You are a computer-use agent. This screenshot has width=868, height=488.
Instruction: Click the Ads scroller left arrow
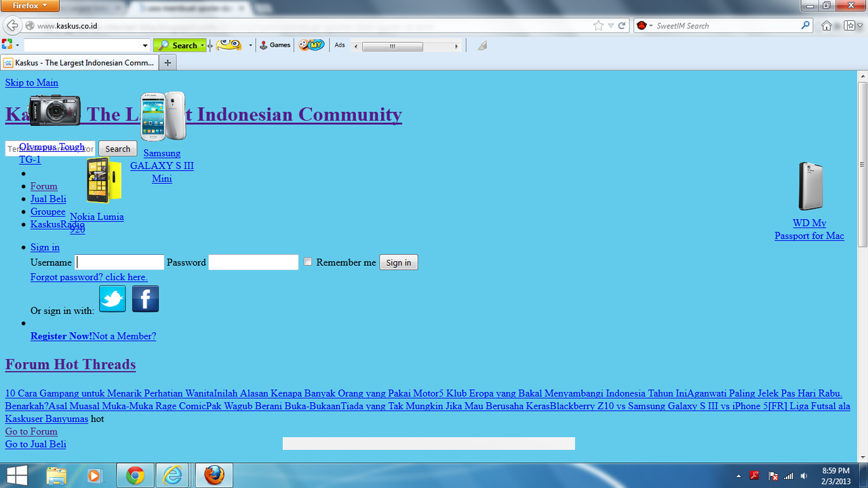(357, 46)
